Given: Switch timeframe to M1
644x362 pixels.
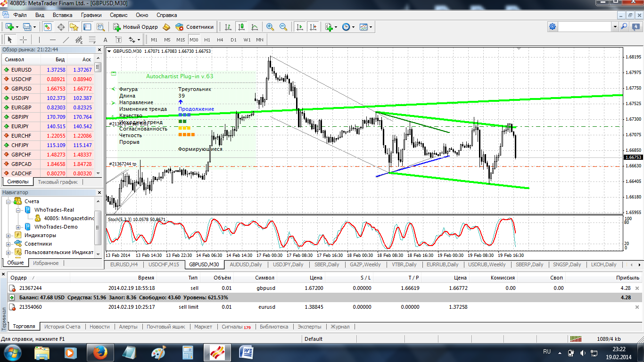Looking at the screenshot, I should 154,40.
